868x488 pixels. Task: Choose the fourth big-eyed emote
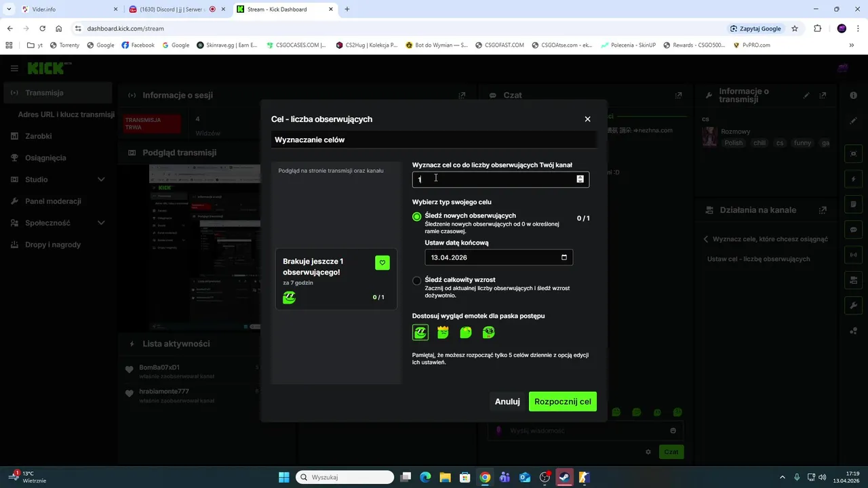click(x=488, y=332)
